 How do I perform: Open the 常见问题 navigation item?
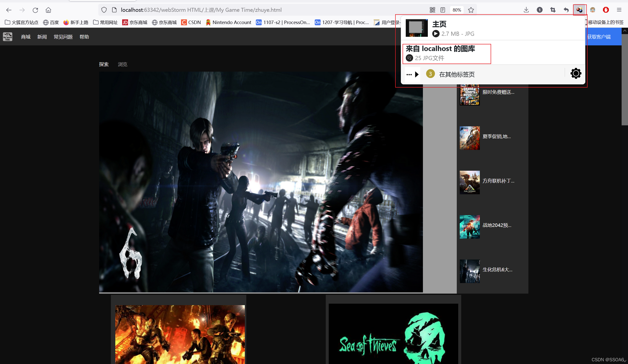tap(63, 37)
